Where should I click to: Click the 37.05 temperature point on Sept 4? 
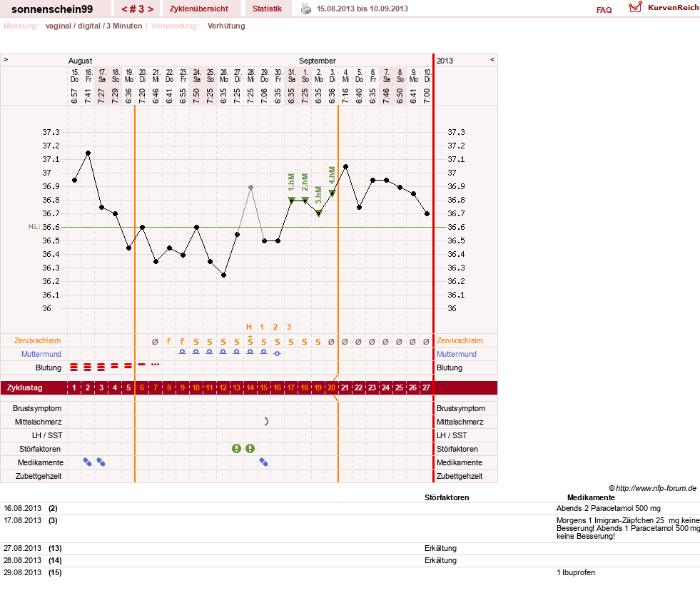tap(345, 166)
